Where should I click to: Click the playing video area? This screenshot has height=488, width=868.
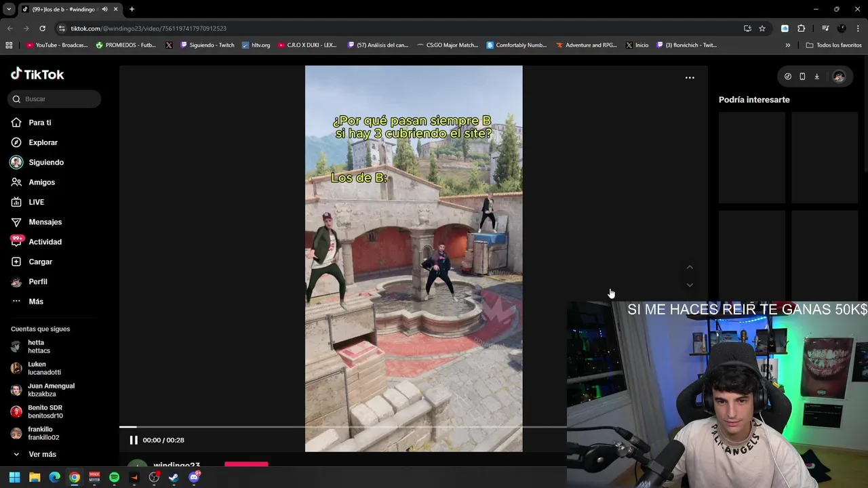click(414, 258)
